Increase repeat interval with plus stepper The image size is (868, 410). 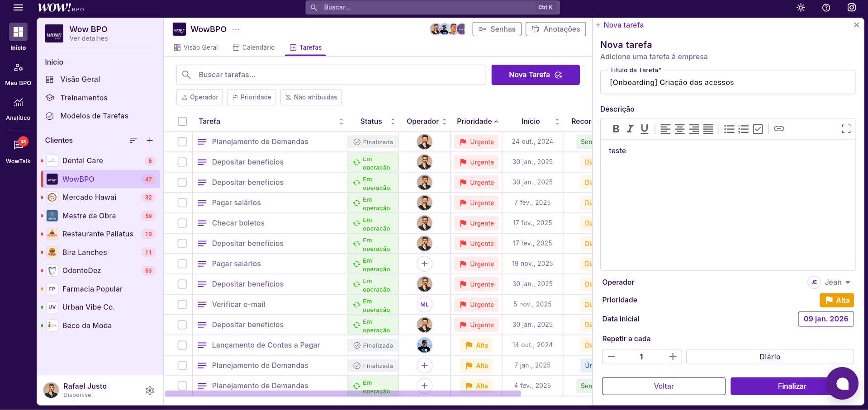(673, 357)
